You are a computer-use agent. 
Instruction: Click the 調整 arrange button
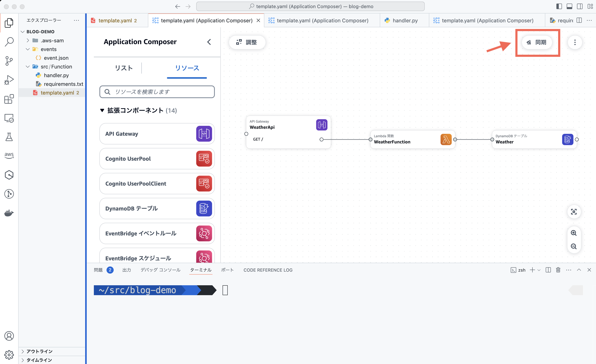tap(247, 42)
